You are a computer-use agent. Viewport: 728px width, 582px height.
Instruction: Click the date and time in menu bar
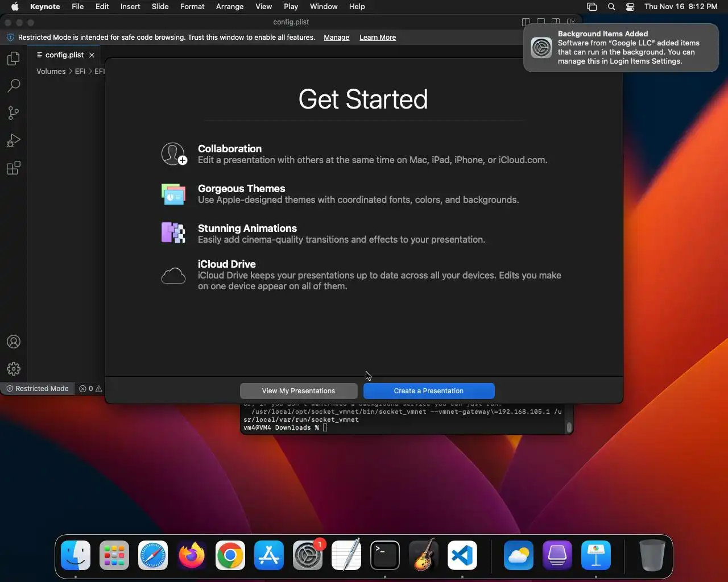coord(681,7)
